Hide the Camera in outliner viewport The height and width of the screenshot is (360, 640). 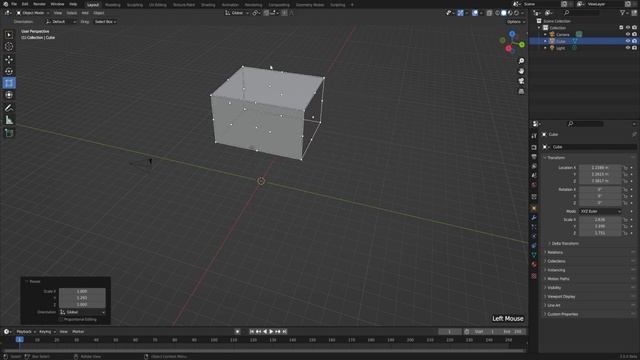point(628,35)
